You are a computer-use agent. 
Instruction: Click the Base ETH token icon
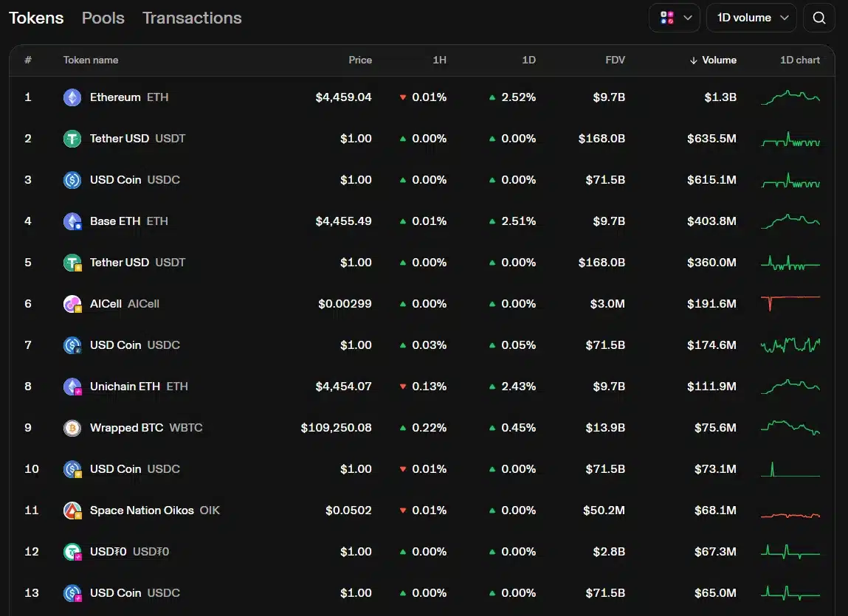pyautogui.click(x=72, y=221)
